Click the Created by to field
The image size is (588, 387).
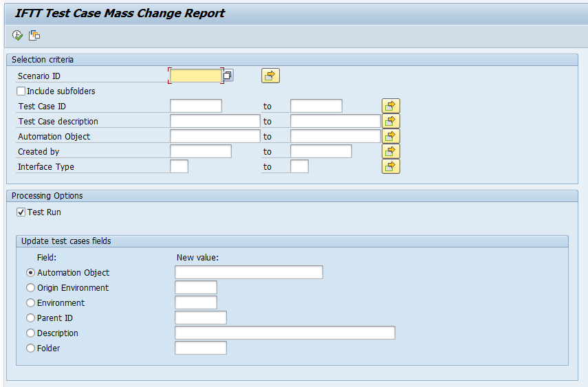321,151
